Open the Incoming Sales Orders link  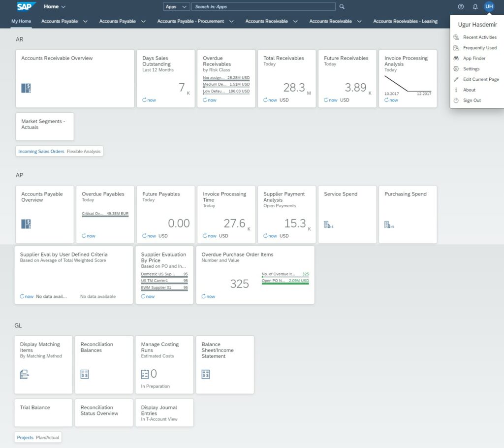click(41, 151)
